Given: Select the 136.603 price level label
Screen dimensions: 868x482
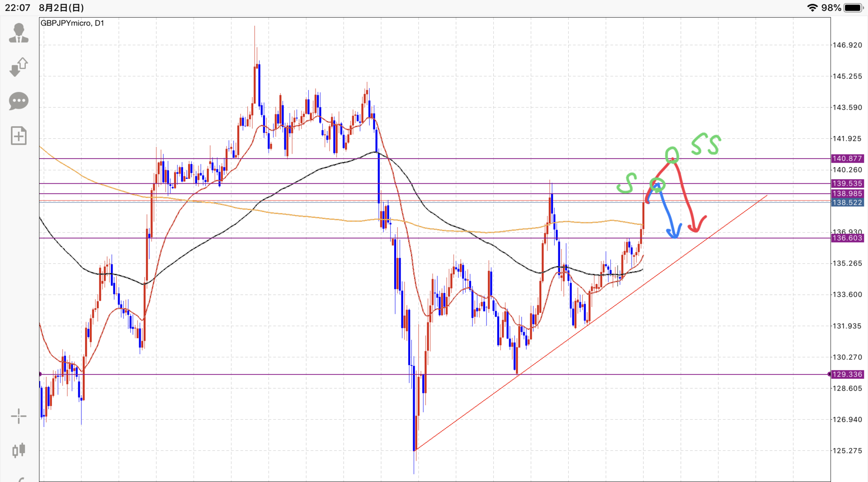Looking at the screenshot, I should click(848, 238).
